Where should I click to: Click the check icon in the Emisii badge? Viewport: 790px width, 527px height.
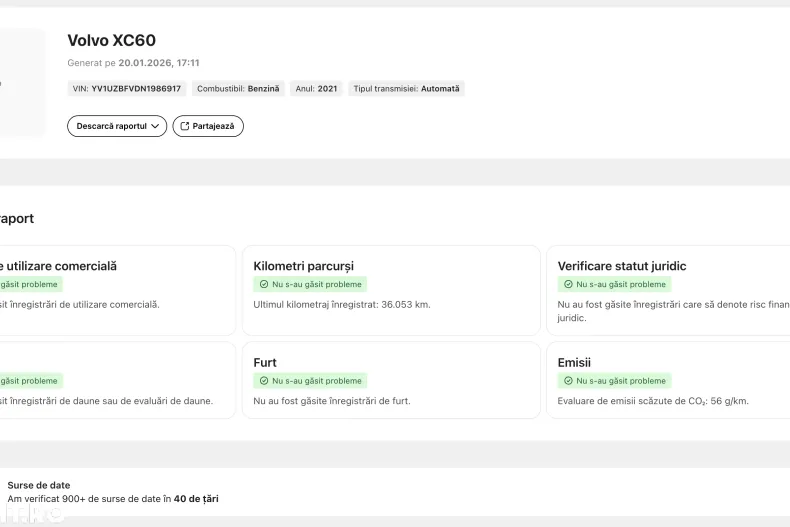568,381
